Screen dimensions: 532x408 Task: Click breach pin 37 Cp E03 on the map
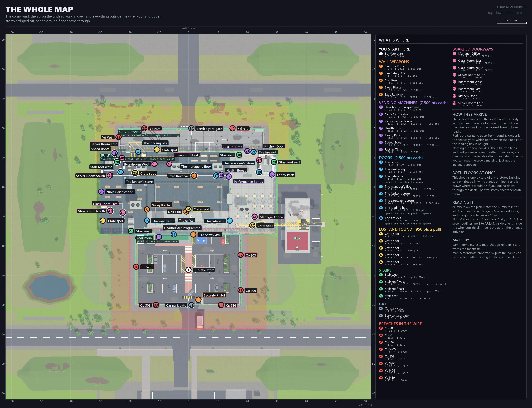[x=240, y=255]
